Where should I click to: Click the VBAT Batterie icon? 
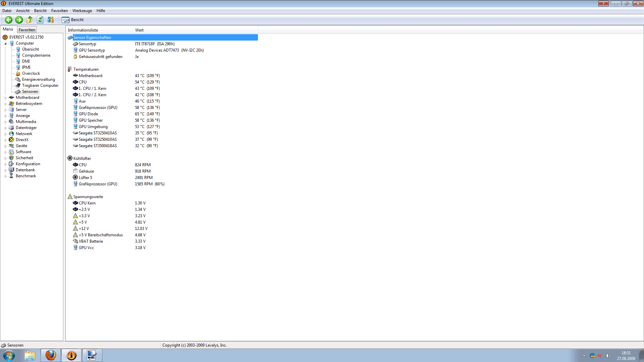(75, 241)
